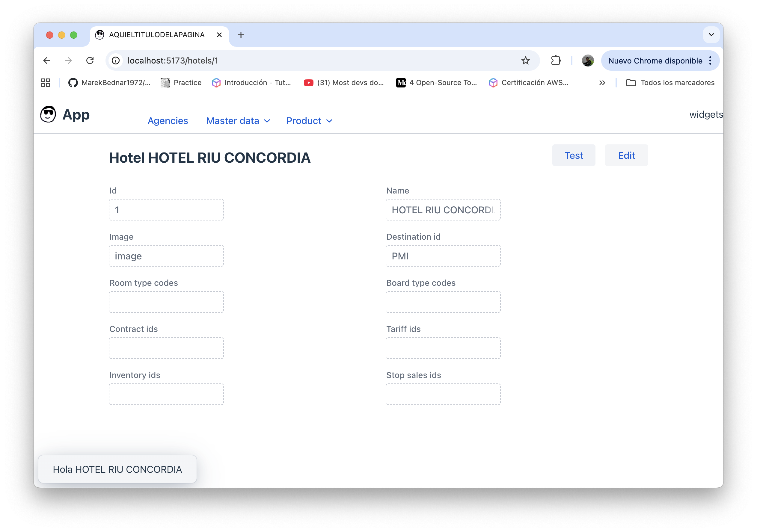757x532 pixels.
Task: Open Todos los marcadores folder
Action: (670, 83)
